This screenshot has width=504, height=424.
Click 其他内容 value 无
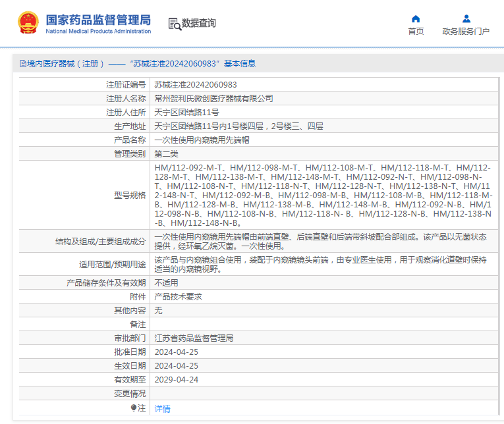click(x=158, y=311)
